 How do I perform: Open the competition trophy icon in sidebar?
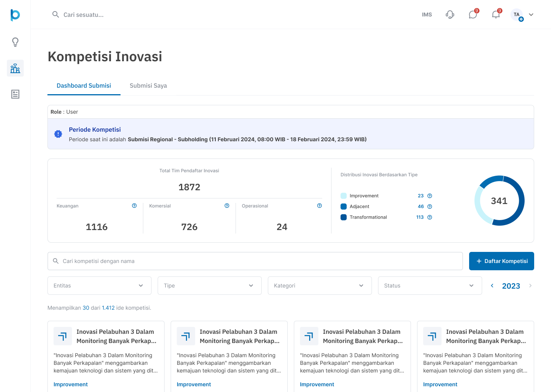coord(15,68)
